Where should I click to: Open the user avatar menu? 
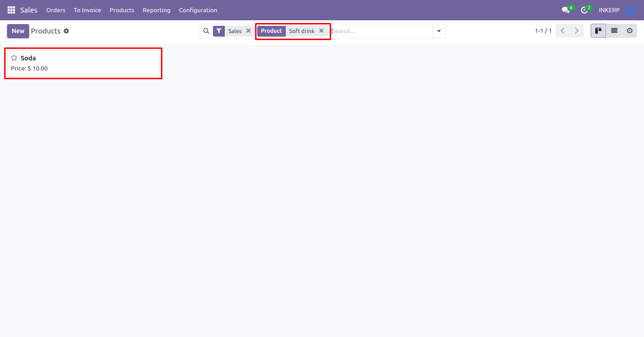[x=631, y=10]
